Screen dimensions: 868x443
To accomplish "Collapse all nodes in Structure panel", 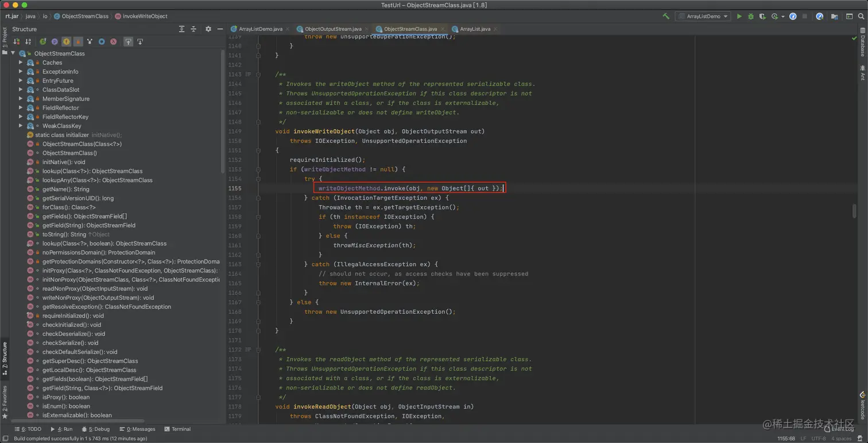I will click(193, 29).
